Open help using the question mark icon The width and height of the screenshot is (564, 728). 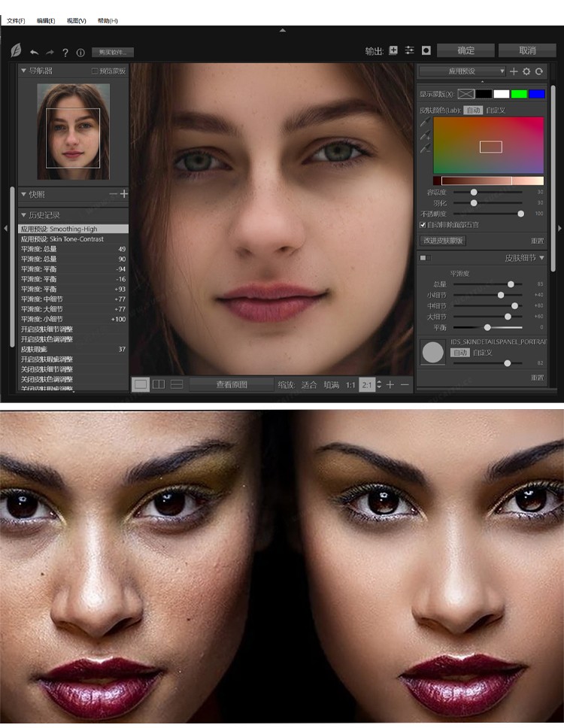tap(65, 53)
